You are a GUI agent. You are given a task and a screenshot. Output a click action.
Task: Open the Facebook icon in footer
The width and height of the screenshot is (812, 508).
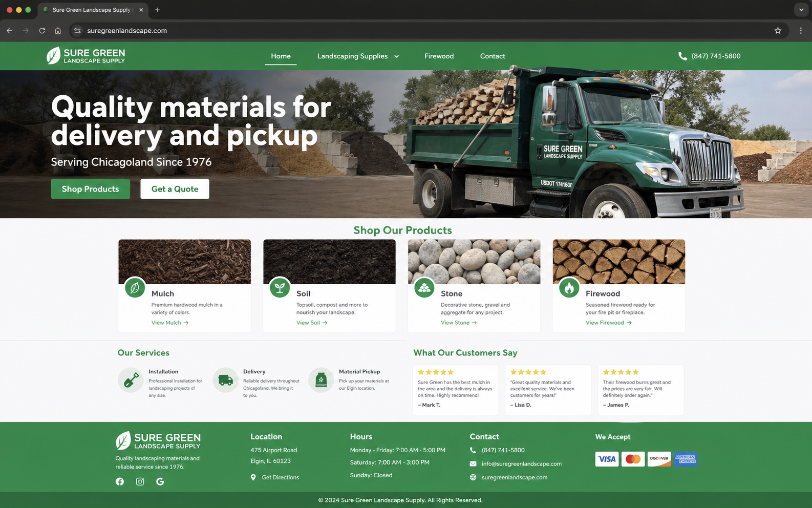click(120, 481)
